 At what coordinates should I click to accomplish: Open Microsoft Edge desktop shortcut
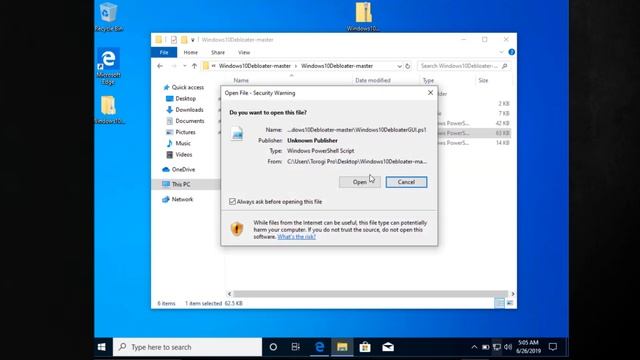[x=109, y=67]
